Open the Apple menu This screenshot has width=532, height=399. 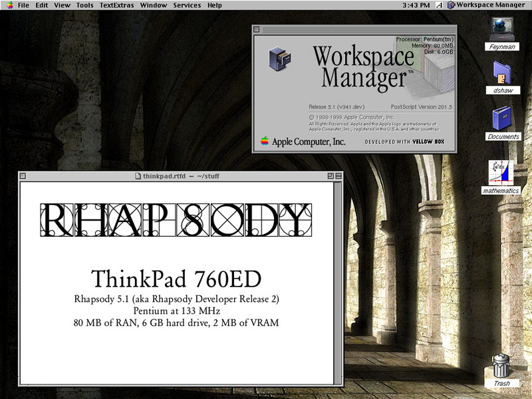coord(9,5)
